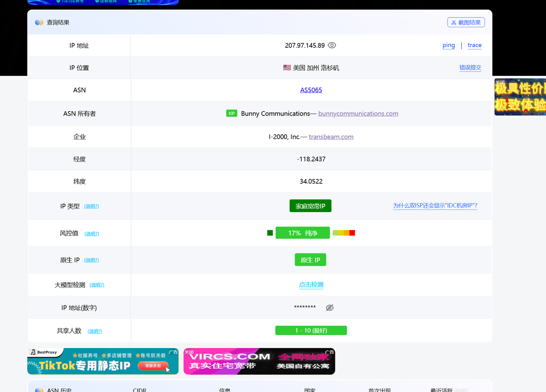Click the dark green square beside 17% 纯净
This screenshot has width=546, height=392.
coord(270,233)
